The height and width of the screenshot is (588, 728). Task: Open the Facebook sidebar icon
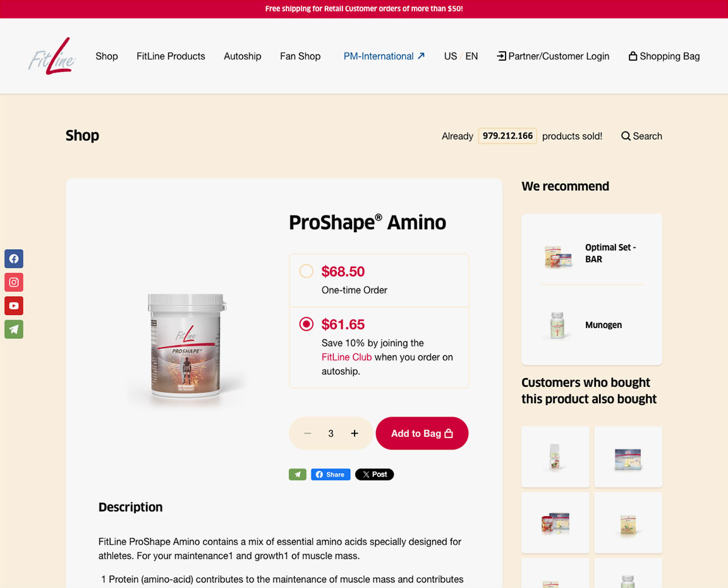14,259
